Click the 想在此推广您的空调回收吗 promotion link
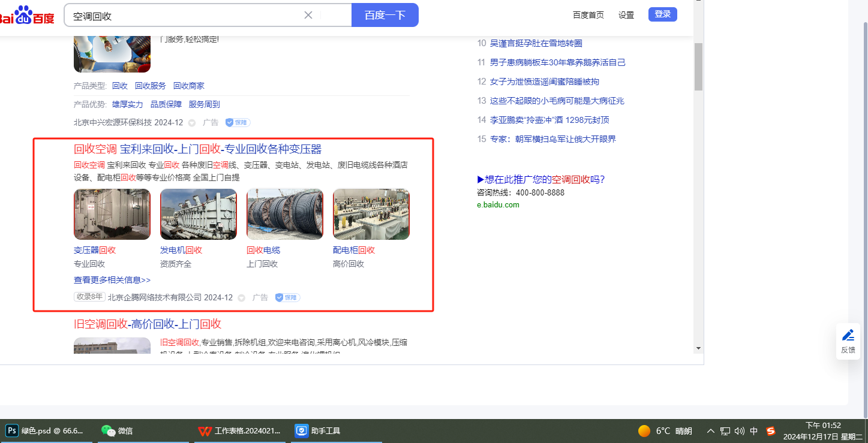The image size is (868, 443). [x=541, y=179]
